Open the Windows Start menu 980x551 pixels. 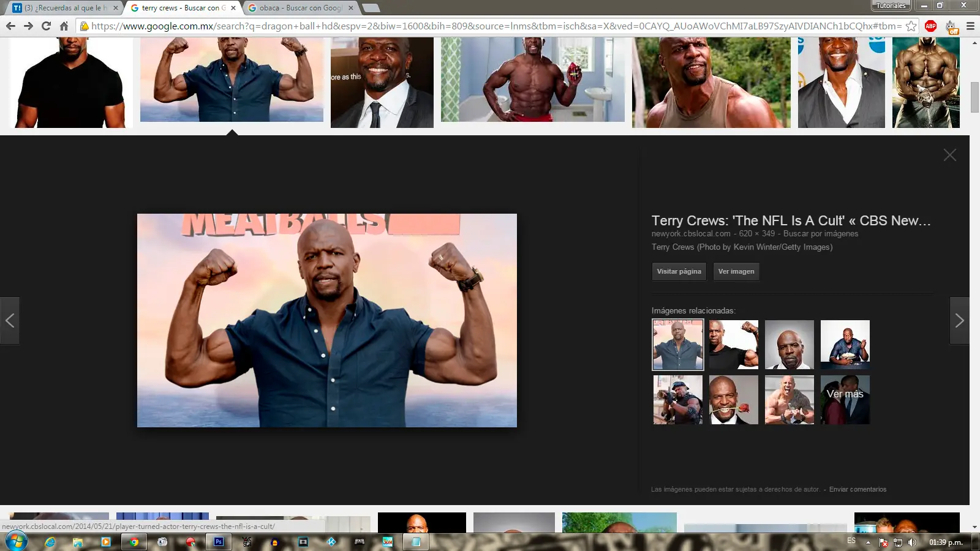17,542
